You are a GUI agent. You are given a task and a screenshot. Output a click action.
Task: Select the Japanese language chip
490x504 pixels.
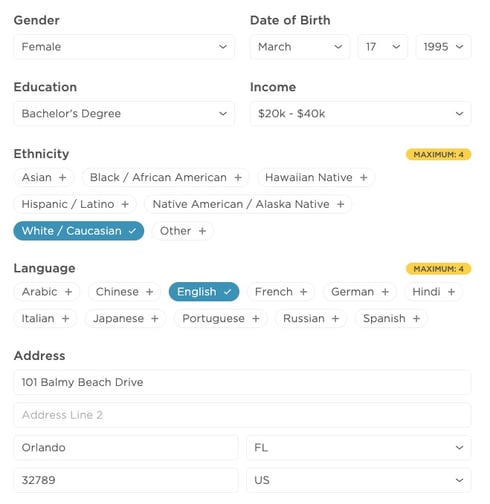125,319
